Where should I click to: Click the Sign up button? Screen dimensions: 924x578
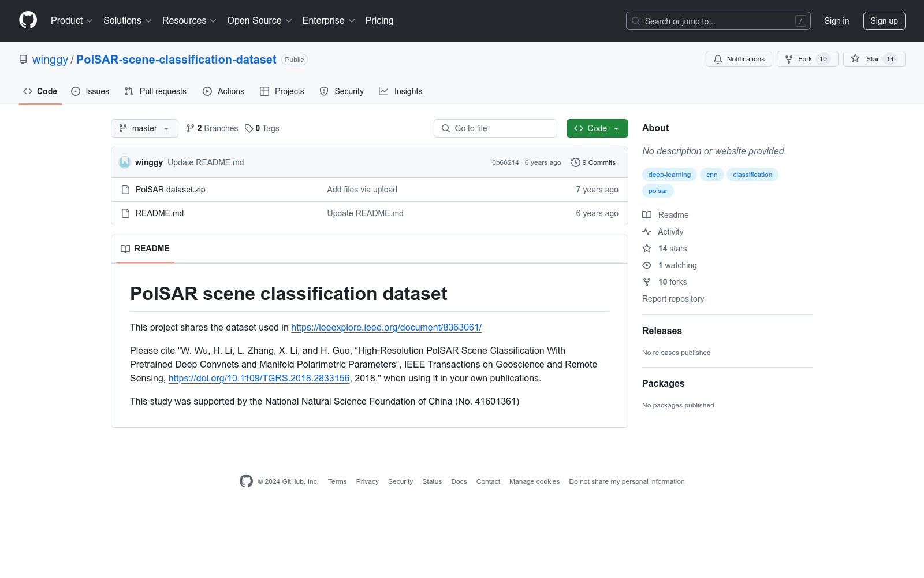pyautogui.click(x=884, y=20)
